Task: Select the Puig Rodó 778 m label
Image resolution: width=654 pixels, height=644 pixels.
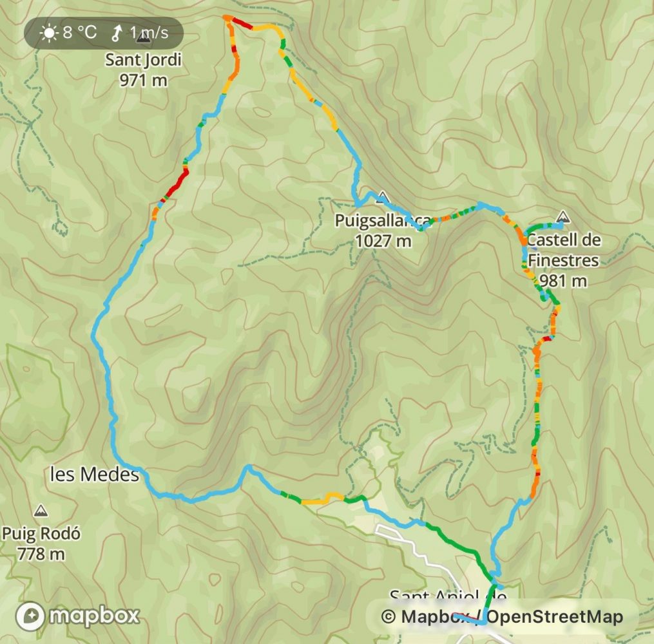Action: click(41, 544)
